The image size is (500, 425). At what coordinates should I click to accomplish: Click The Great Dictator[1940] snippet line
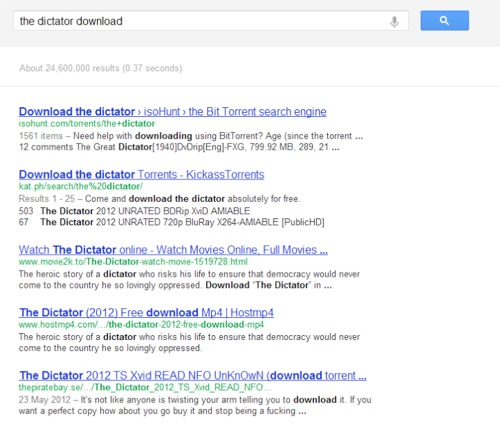[x=179, y=147]
